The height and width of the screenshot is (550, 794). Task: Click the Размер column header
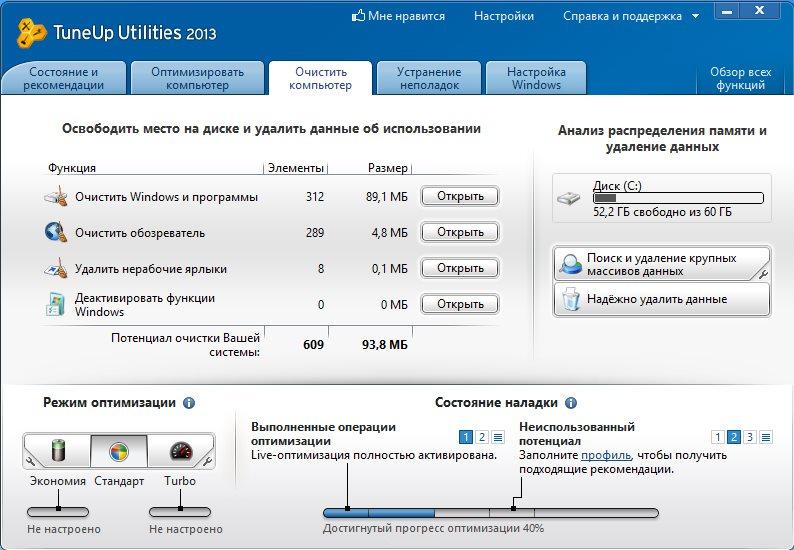point(387,168)
